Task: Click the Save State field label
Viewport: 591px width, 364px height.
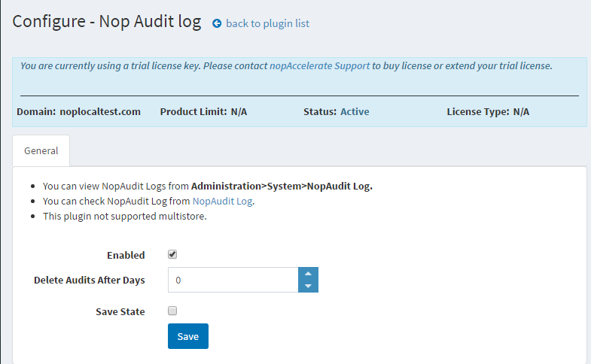Action: (120, 311)
